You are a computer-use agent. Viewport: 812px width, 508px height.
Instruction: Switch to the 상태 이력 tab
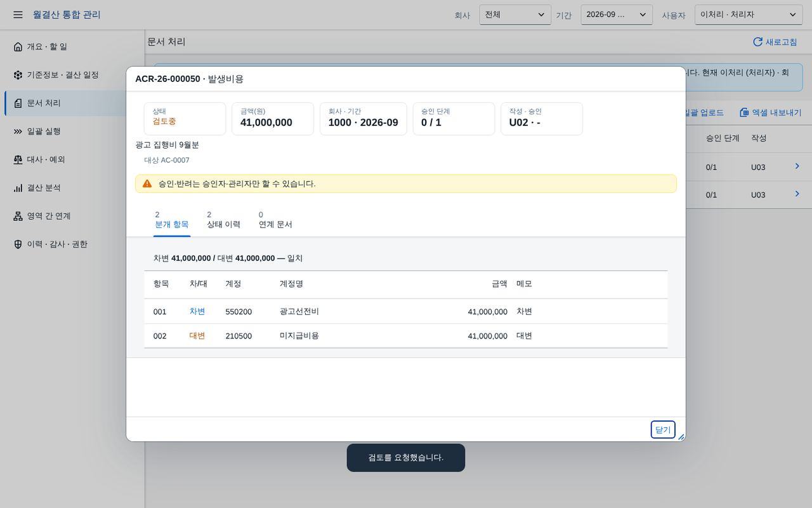coord(223,220)
